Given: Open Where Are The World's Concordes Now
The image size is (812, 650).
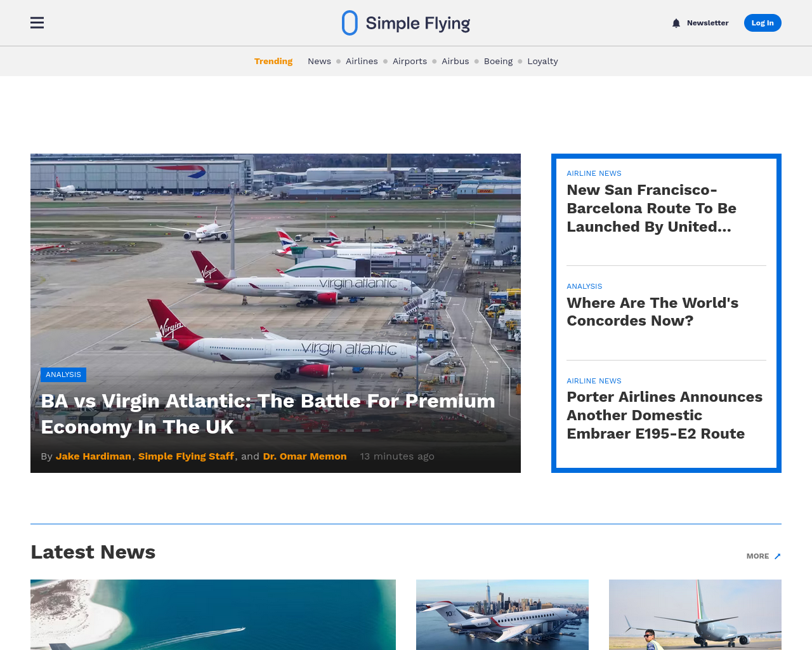Looking at the screenshot, I should click(652, 312).
